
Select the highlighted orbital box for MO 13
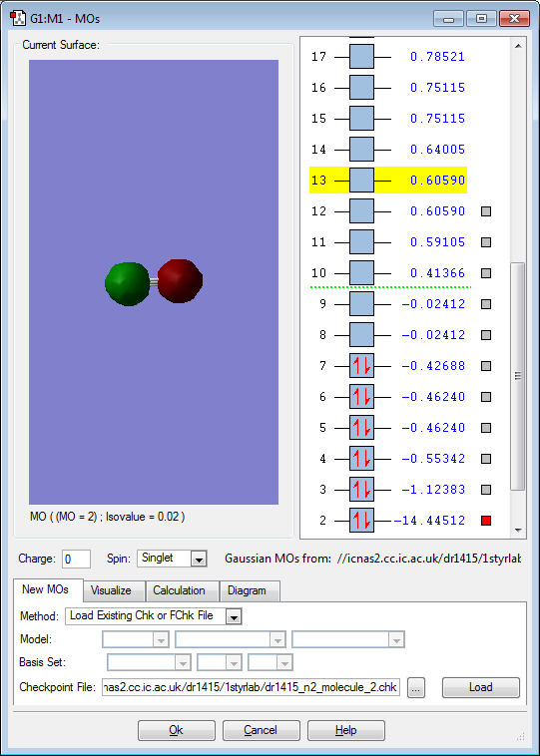(361, 181)
